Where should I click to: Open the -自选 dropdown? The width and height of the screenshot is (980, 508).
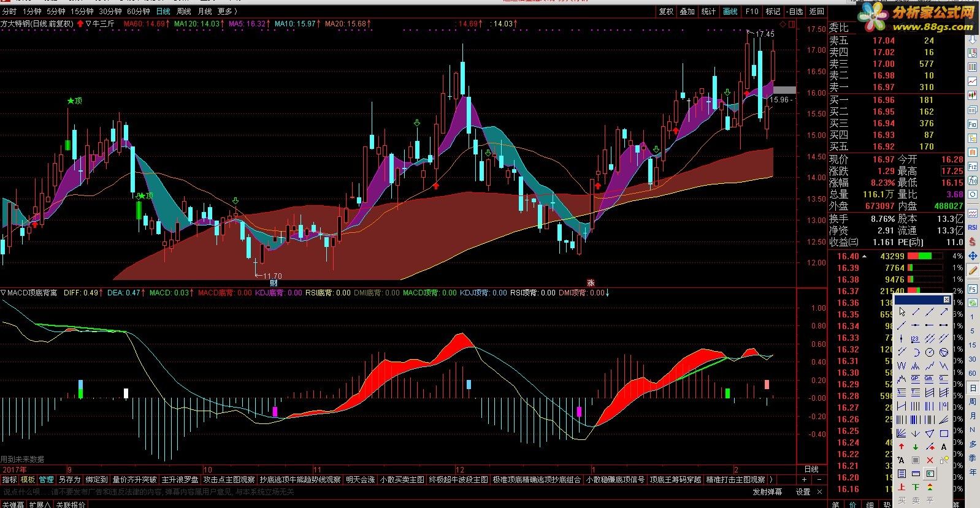794,12
